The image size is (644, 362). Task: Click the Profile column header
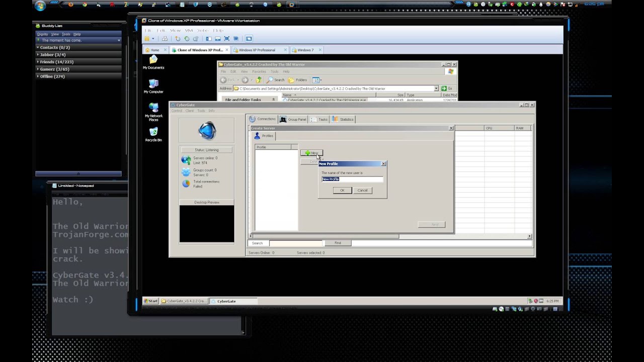(x=273, y=147)
